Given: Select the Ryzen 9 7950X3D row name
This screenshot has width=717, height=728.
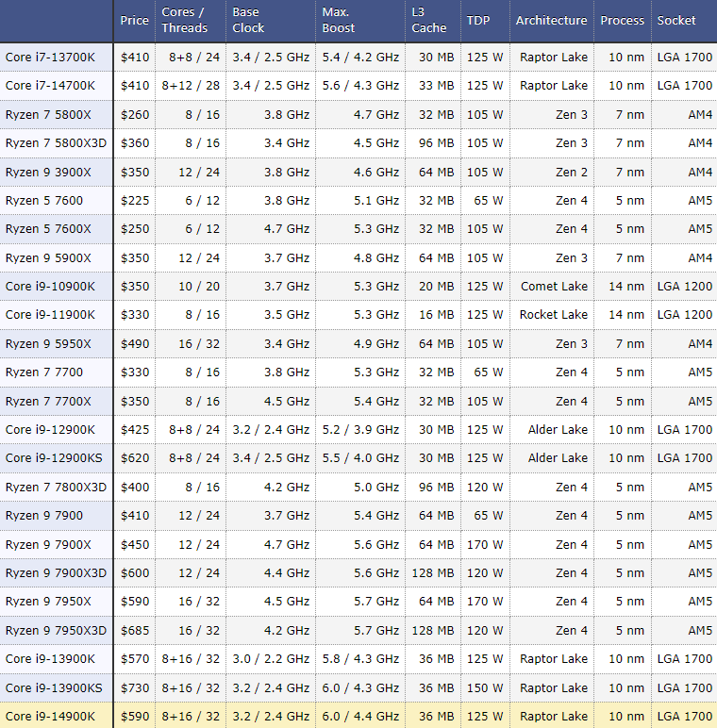Looking at the screenshot, I should click(x=57, y=631).
